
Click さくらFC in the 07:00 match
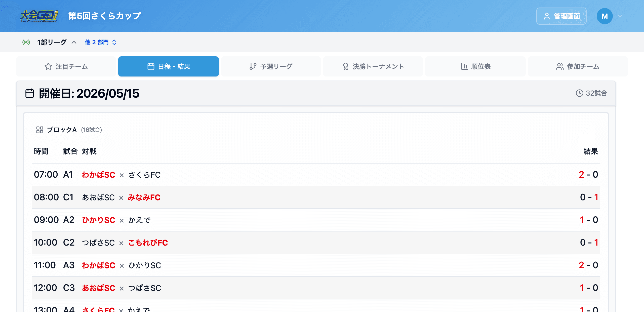(x=144, y=175)
